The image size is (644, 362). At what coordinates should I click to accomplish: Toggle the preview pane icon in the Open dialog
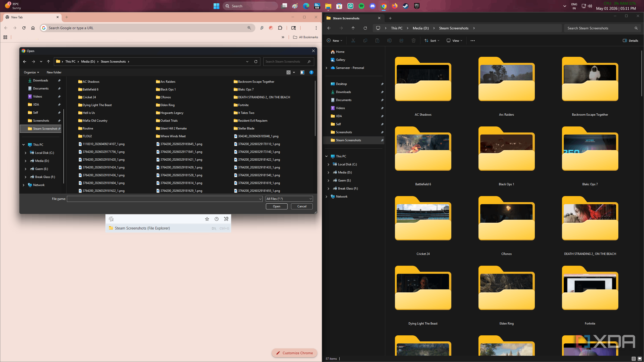pos(302,72)
